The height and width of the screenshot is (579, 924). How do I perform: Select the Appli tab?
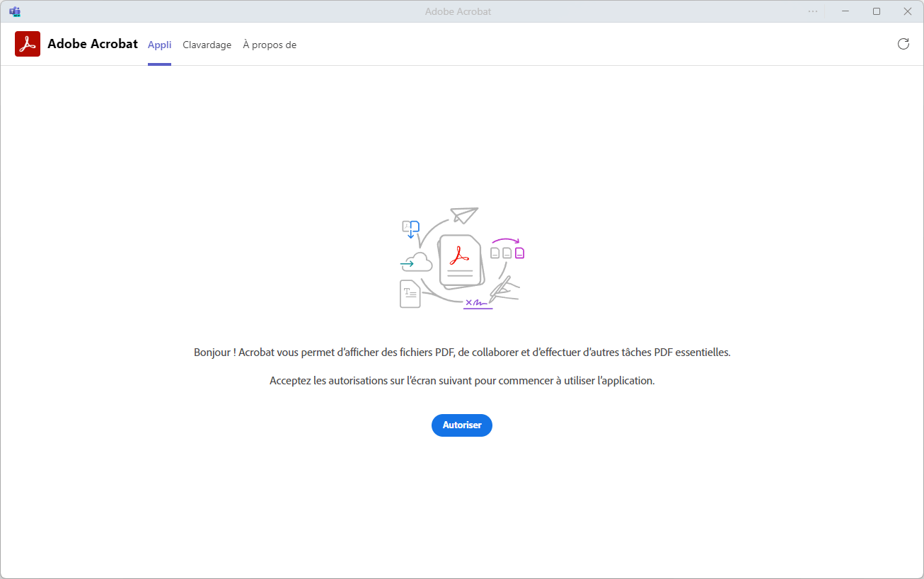tap(159, 45)
